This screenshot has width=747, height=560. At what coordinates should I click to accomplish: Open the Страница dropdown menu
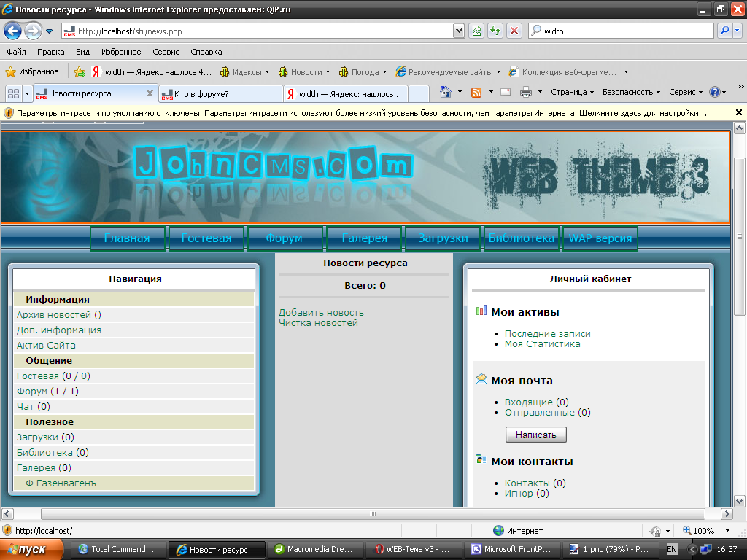click(573, 92)
